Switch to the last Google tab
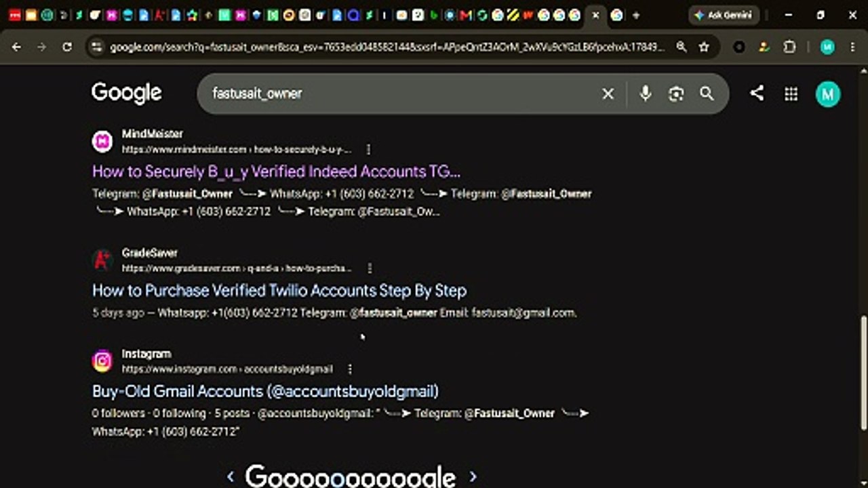 click(x=616, y=15)
